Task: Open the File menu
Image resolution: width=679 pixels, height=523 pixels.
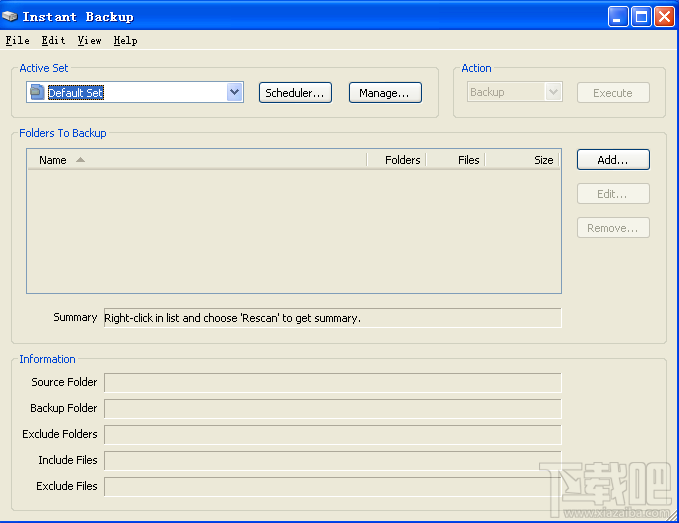Action: tap(18, 41)
